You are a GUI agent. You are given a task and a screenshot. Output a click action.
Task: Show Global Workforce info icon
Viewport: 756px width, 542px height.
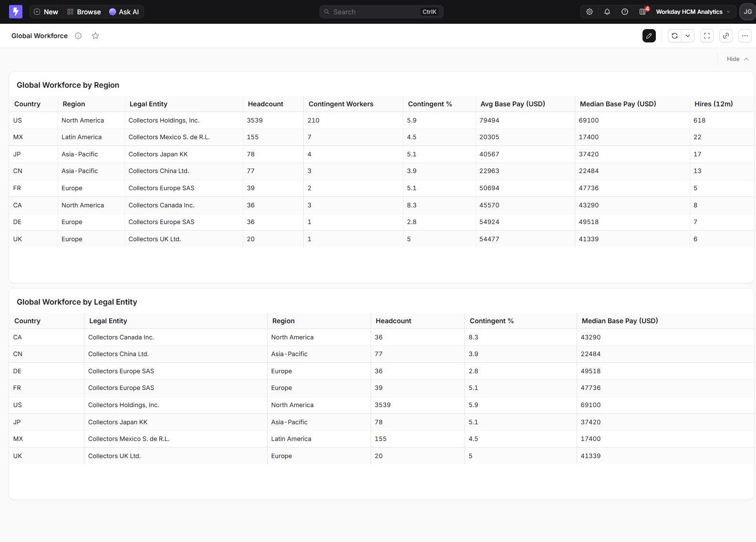(78, 36)
